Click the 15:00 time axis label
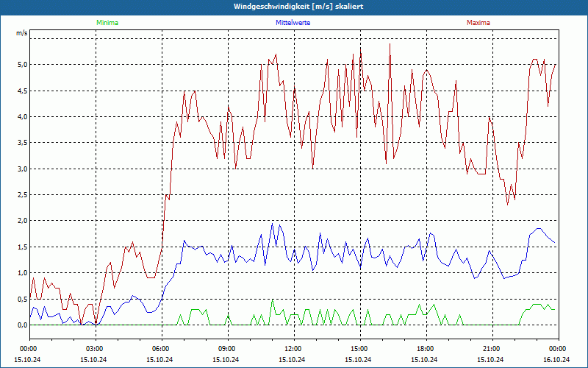Image resolution: width=588 pixels, height=368 pixels. click(359, 348)
